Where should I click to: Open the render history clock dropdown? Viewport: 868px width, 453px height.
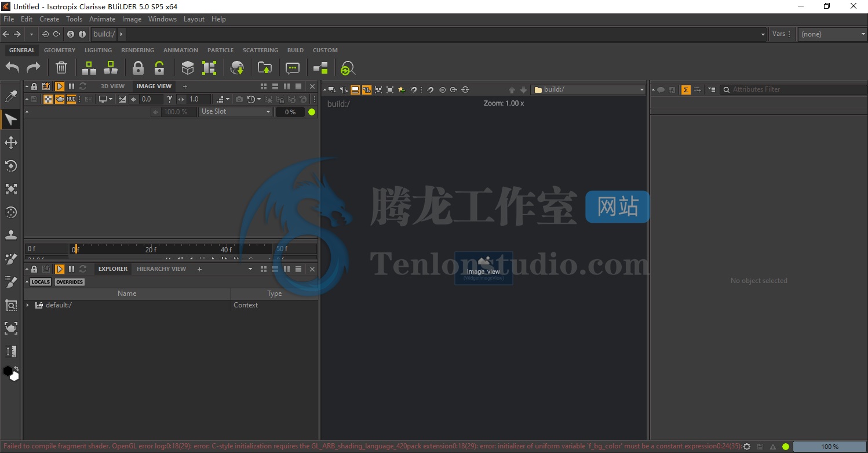[254, 99]
